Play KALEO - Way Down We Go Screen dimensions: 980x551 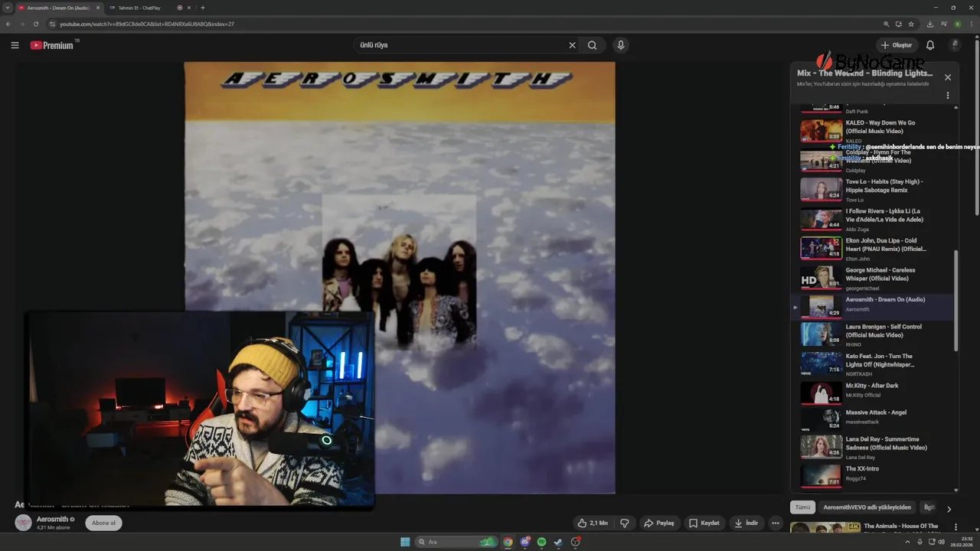tap(873, 131)
